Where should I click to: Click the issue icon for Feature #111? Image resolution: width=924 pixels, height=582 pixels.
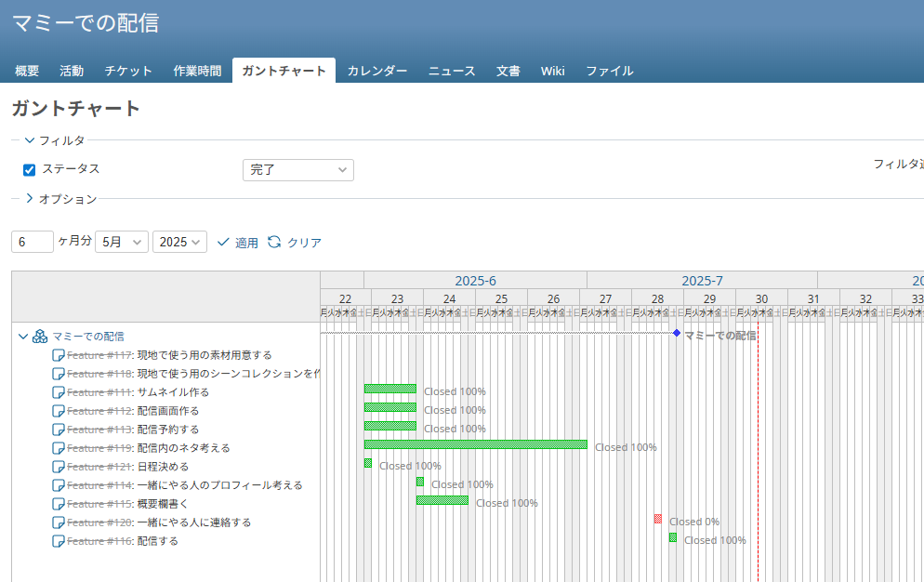tap(58, 392)
